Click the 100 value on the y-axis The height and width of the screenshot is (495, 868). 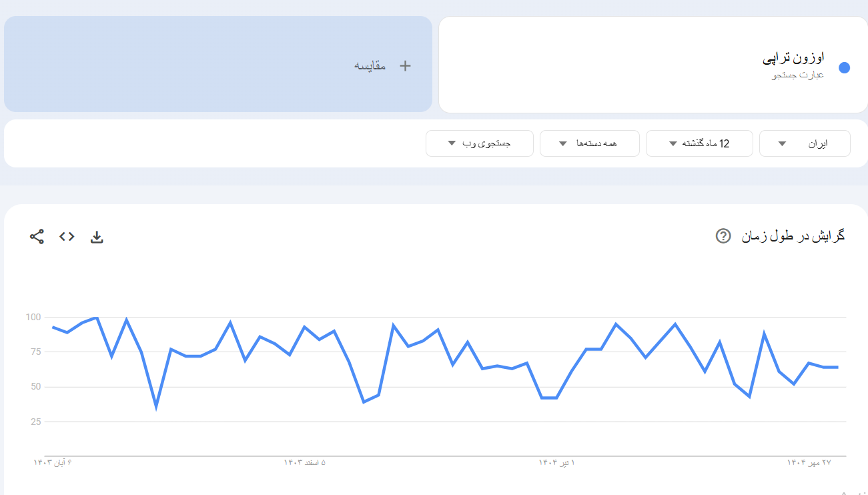[33, 317]
